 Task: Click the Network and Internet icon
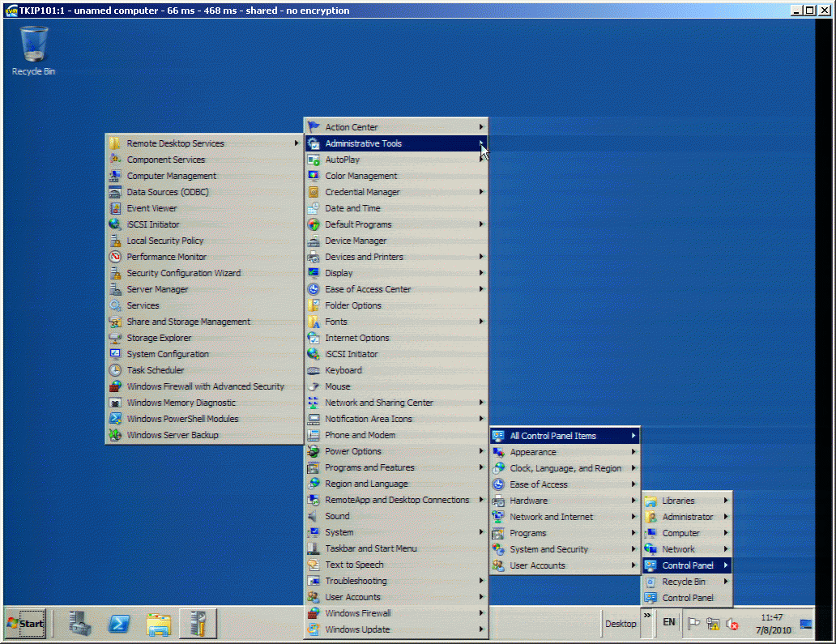(x=498, y=517)
